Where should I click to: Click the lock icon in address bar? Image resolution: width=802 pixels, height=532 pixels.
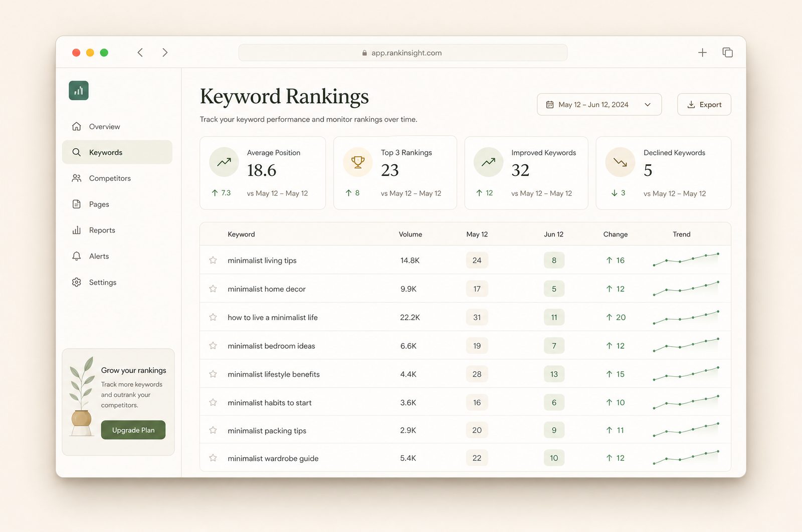(364, 53)
